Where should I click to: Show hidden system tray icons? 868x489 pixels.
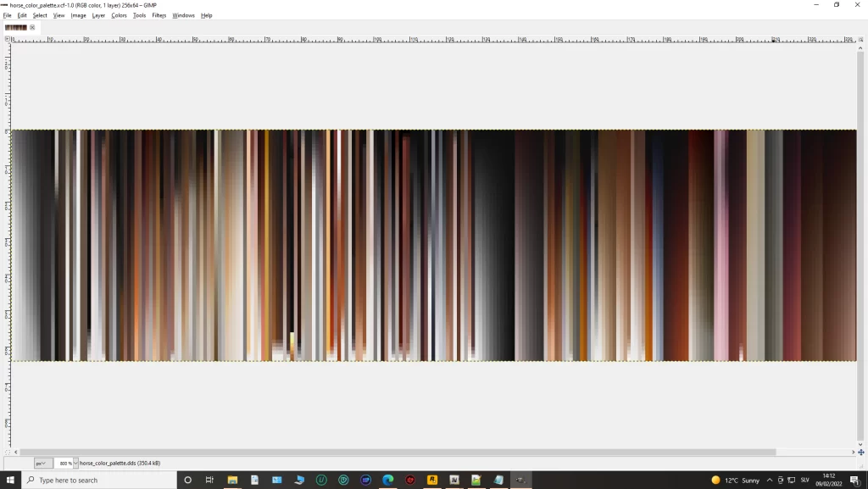(x=769, y=480)
